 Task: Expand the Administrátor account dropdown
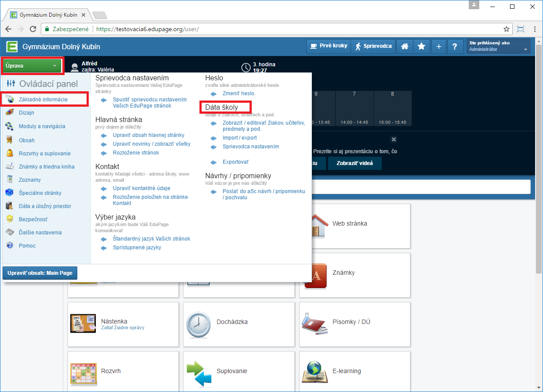498,46
